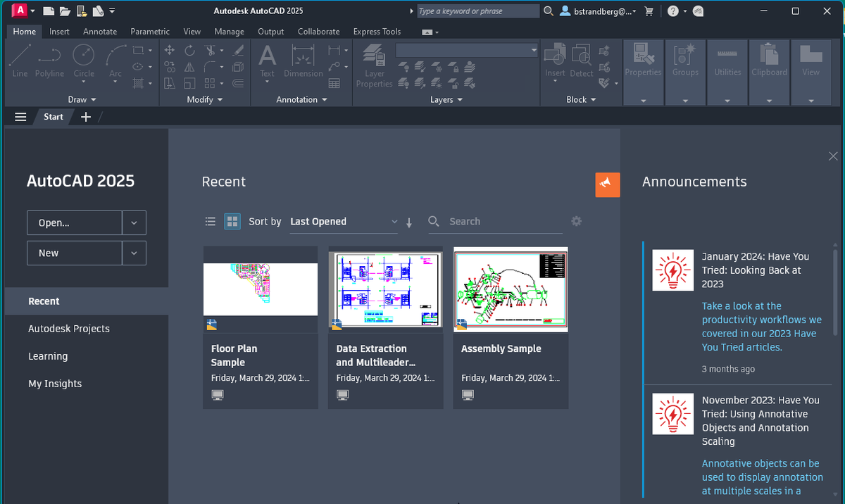Click the Erase tool icon
Image resolution: width=845 pixels, height=504 pixels.
coord(239,50)
